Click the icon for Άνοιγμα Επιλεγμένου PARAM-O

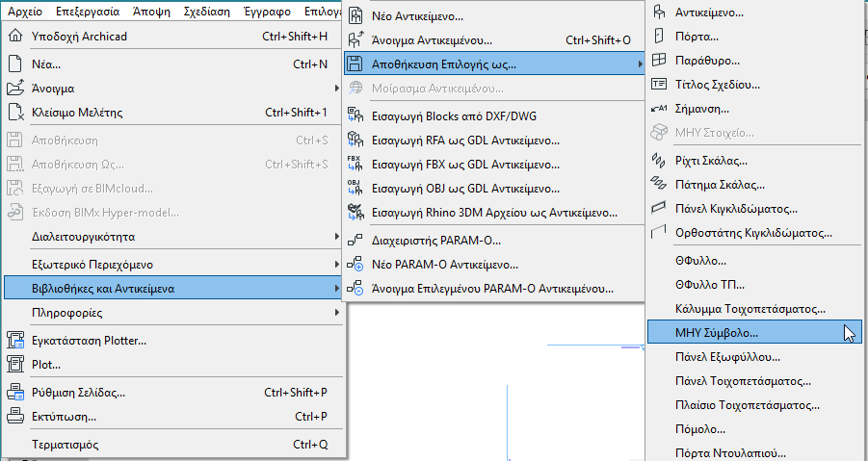[x=355, y=289]
